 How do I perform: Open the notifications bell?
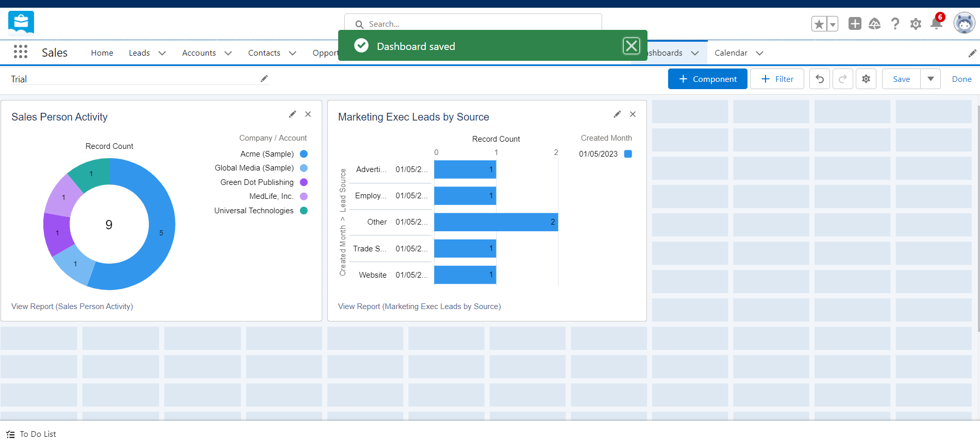point(936,24)
